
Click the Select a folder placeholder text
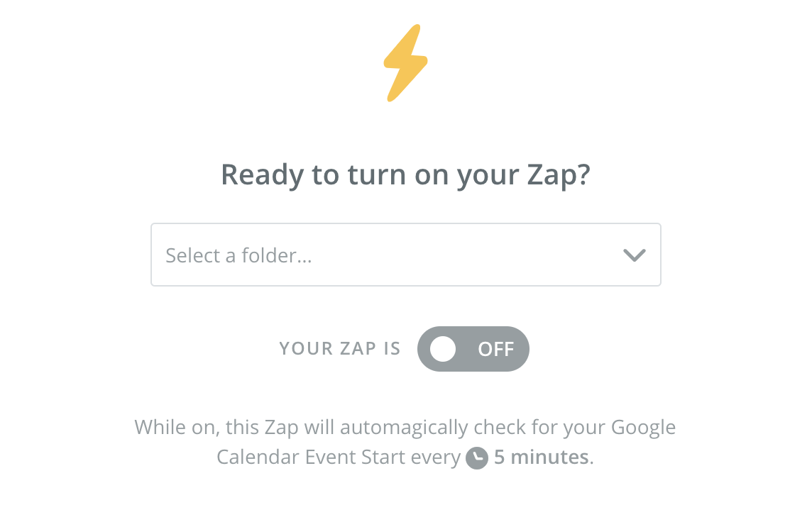pyautogui.click(x=238, y=255)
